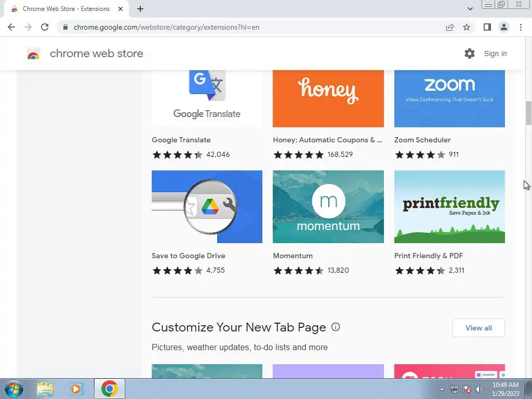The width and height of the screenshot is (532, 399).
Task: Click the 13,820 ratings count
Action: click(338, 270)
